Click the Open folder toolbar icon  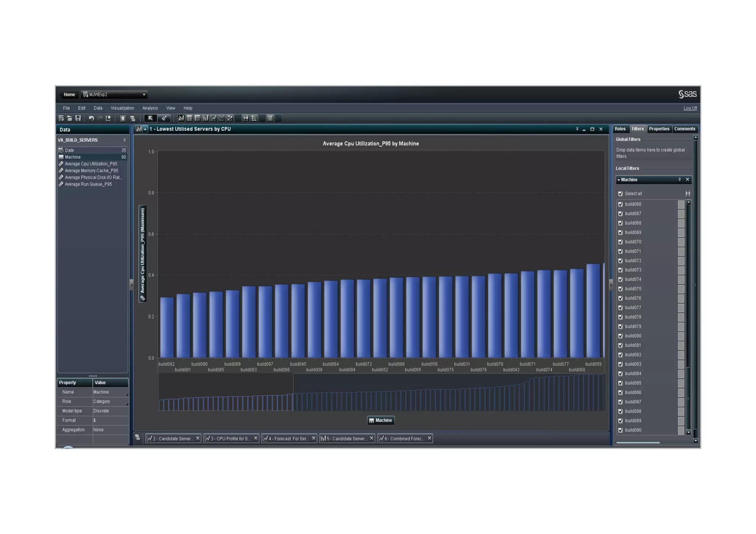[x=69, y=118]
